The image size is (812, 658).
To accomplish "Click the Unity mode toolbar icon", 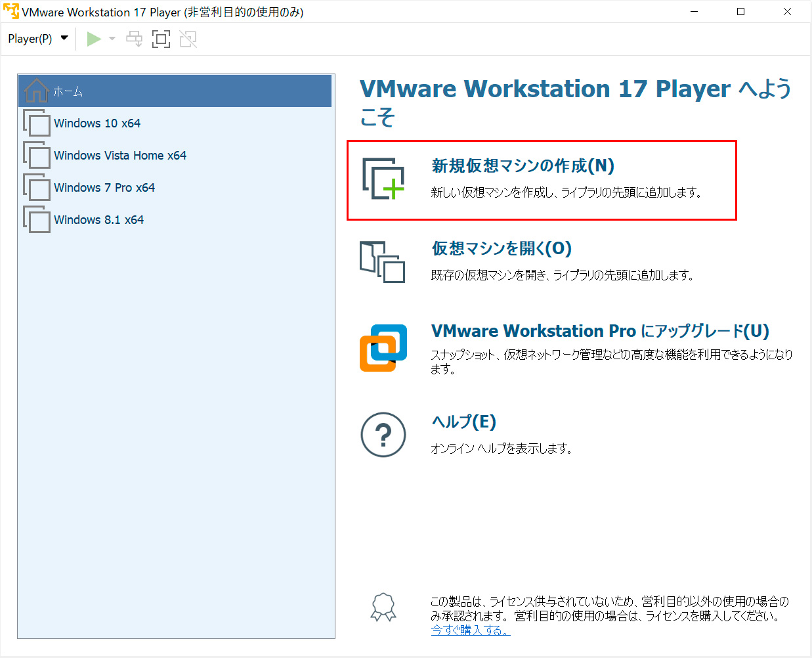I will click(188, 38).
